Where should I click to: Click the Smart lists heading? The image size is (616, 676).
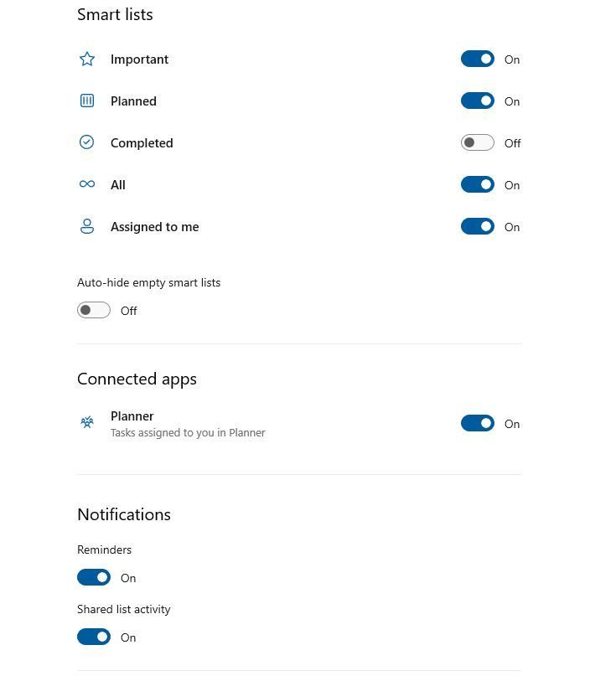(x=115, y=14)
